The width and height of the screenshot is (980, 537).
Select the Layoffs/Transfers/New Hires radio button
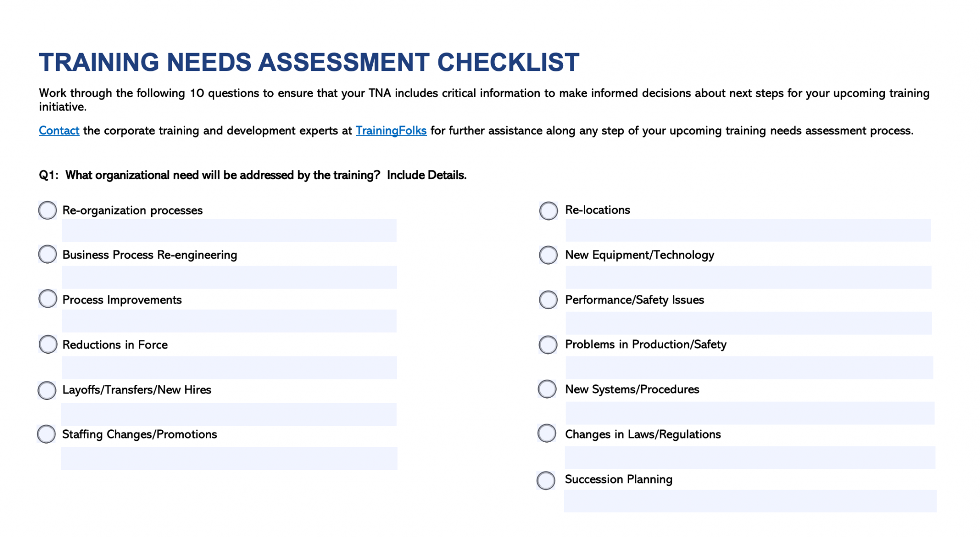47,390
